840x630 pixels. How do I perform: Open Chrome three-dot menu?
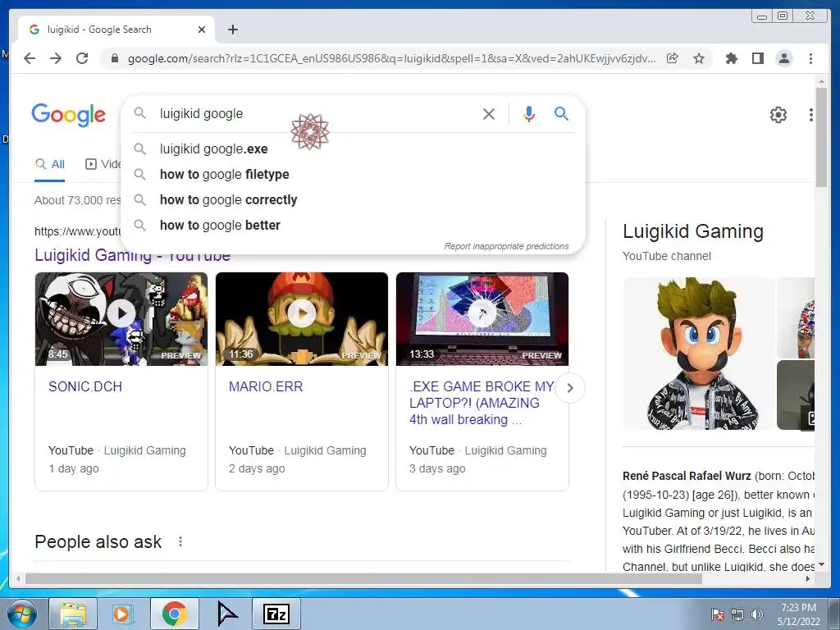click(810, 58)
